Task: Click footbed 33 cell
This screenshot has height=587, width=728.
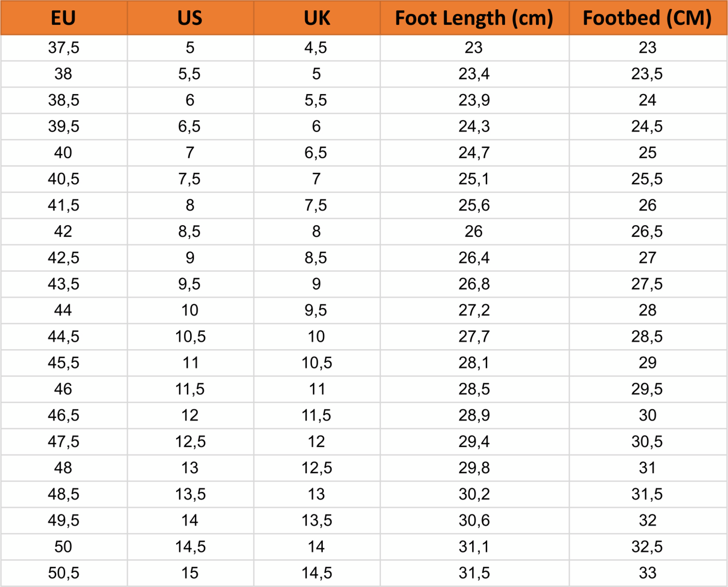Action: pos(647,573)
